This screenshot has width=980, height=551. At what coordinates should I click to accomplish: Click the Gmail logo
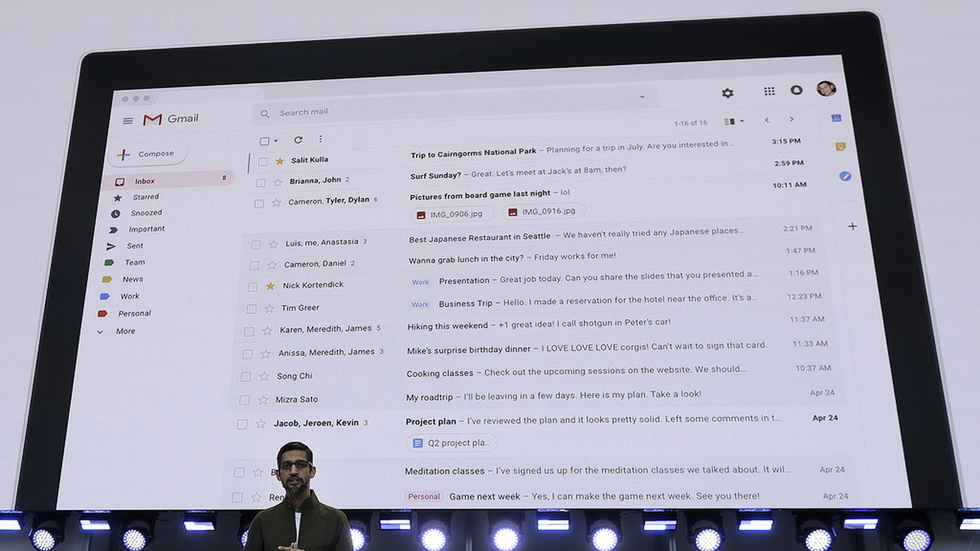coord(171,119)
